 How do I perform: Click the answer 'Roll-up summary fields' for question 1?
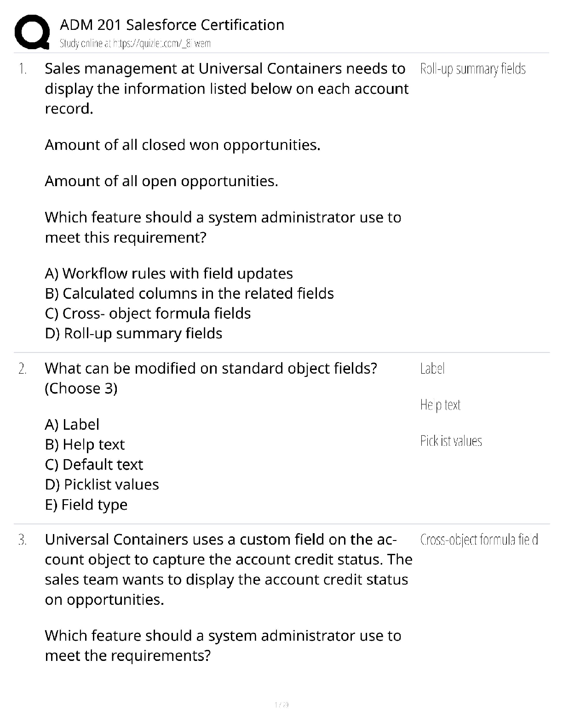coord(473,69)
